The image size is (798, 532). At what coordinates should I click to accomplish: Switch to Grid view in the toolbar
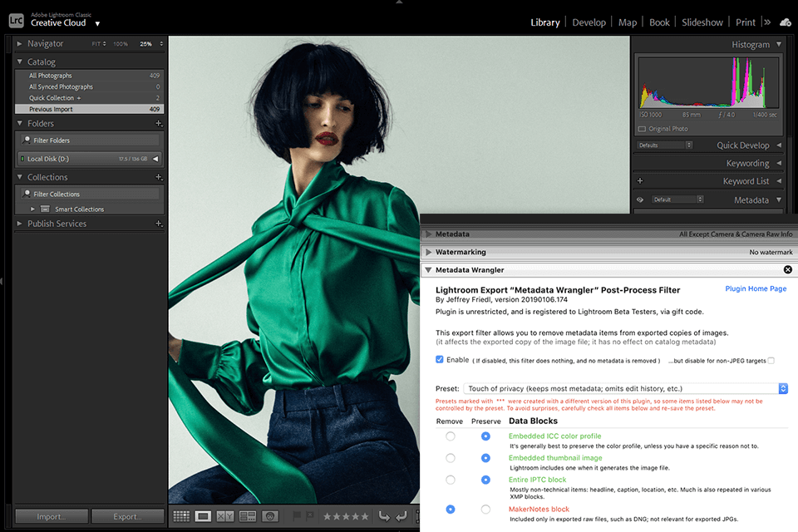pos(181,516)
